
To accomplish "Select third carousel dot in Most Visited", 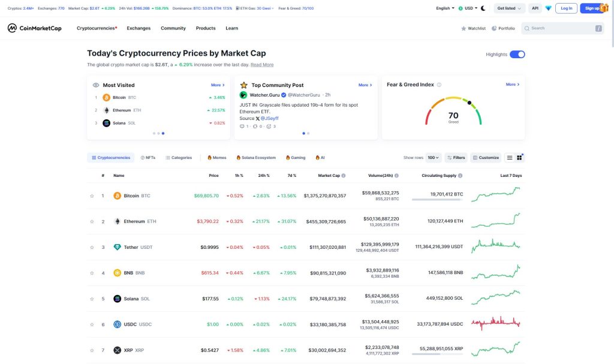I will (163, 133).
